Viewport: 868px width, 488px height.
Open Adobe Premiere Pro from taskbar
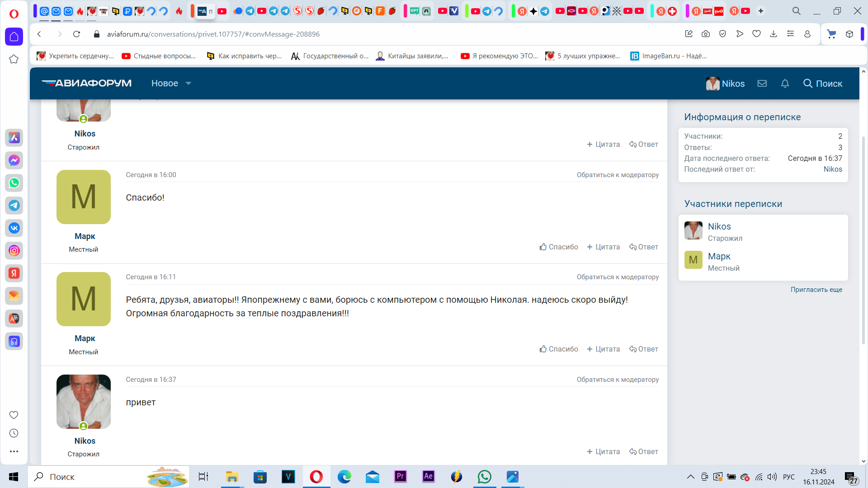[400, 477]
